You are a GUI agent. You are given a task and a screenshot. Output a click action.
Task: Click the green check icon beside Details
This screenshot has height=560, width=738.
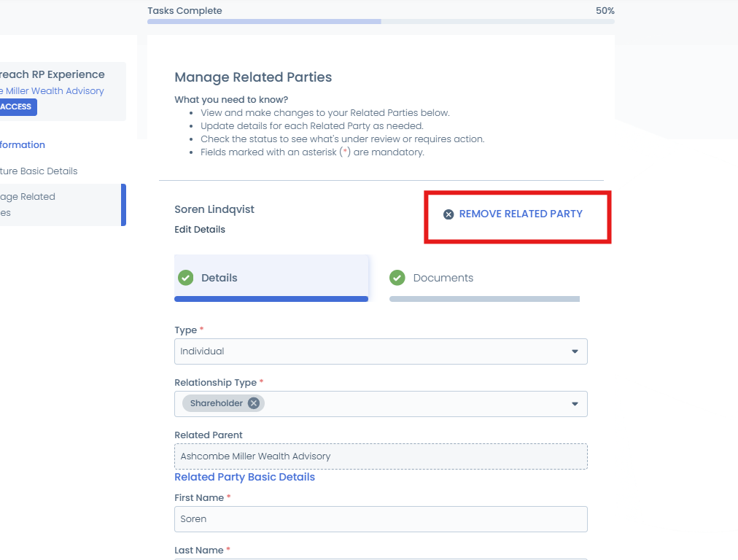click(186, 278)
